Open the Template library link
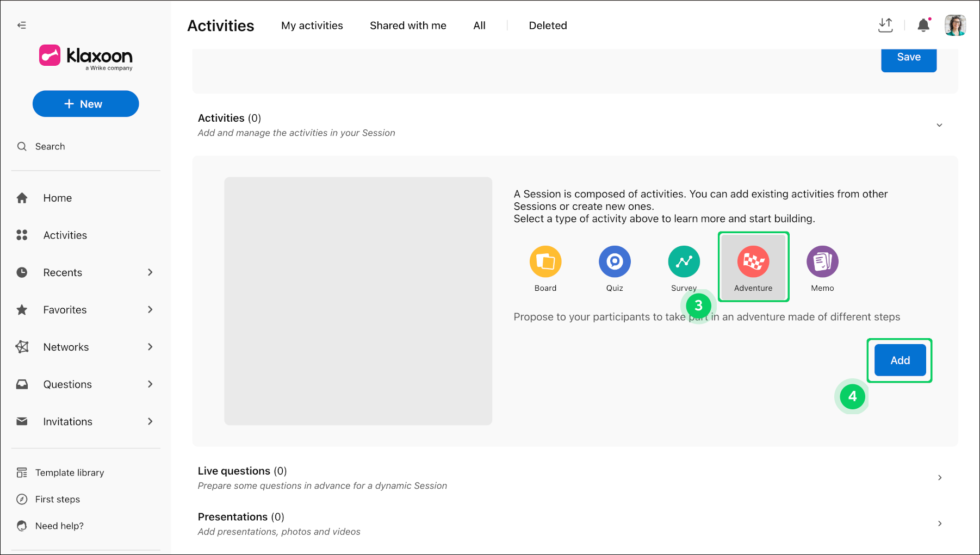Viewport: 980px width, 555px height. [70, 473]
